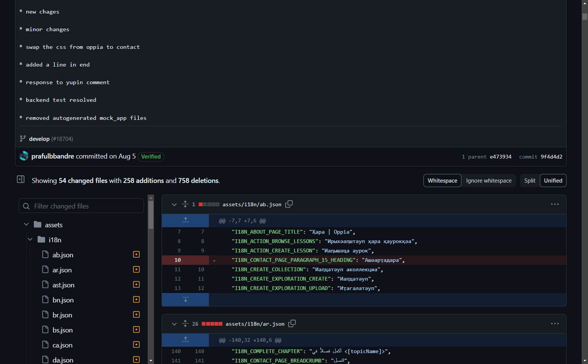Click prafulbbandre's avatar image
This screenshot has width=588, height=364.
click(x=24, y=156)
